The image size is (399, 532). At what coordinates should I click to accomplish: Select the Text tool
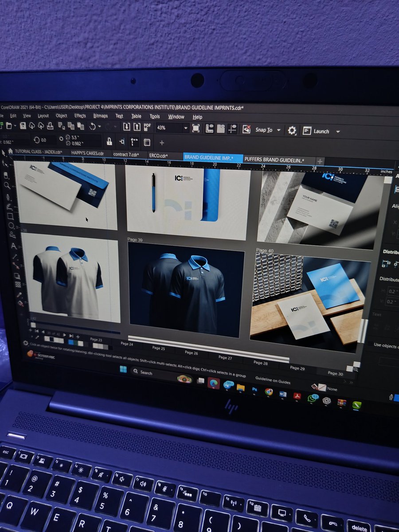coord(14,246)
